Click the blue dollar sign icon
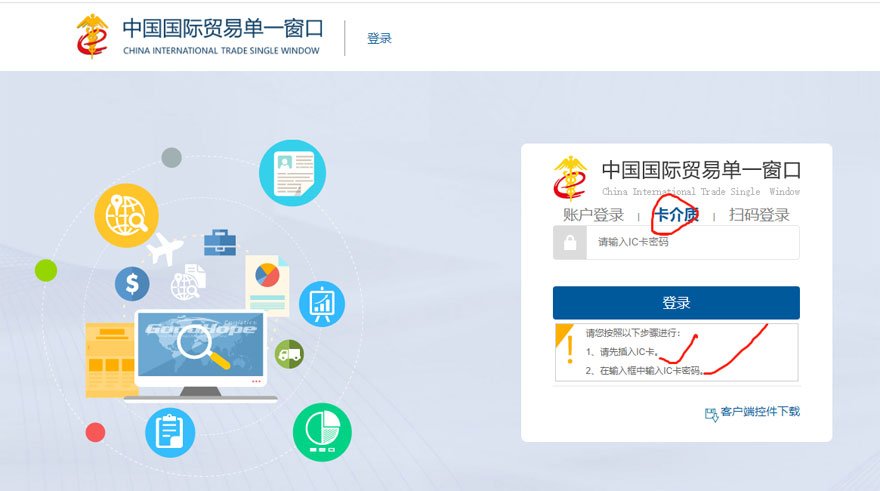Screen dimensions: 880x491 coord(132,284)
